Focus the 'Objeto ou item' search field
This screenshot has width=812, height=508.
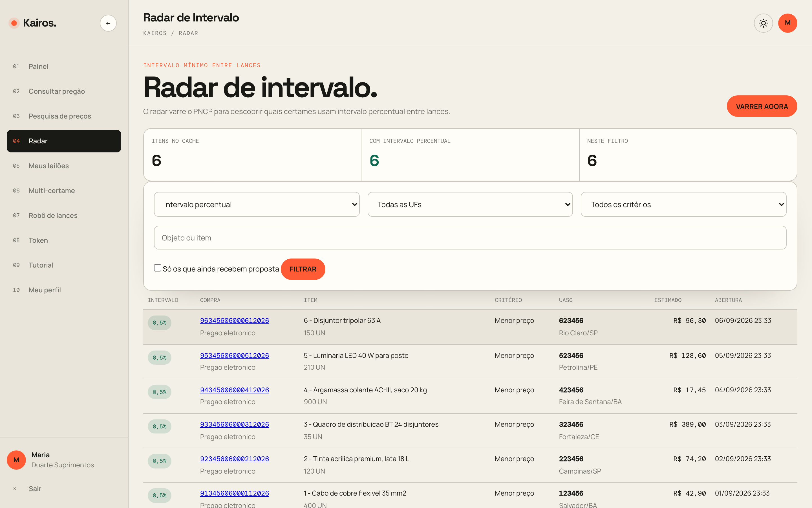tap(470, 238)
